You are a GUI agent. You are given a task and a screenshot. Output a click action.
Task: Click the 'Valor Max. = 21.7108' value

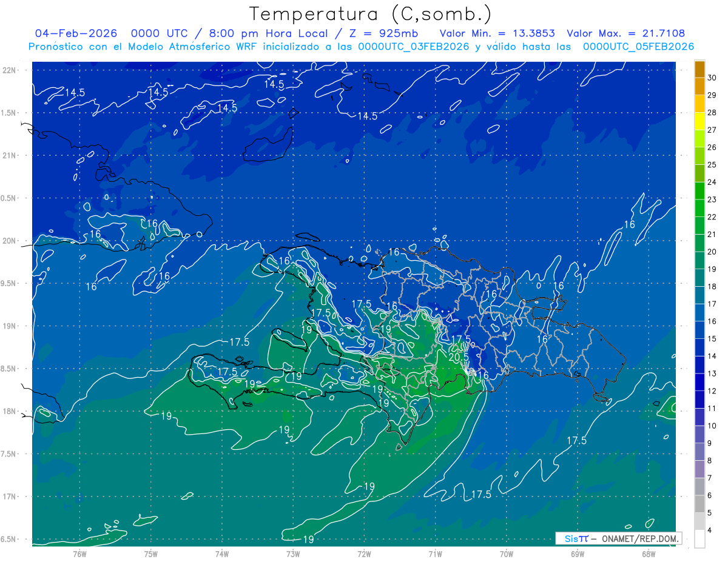click(625, 33)
